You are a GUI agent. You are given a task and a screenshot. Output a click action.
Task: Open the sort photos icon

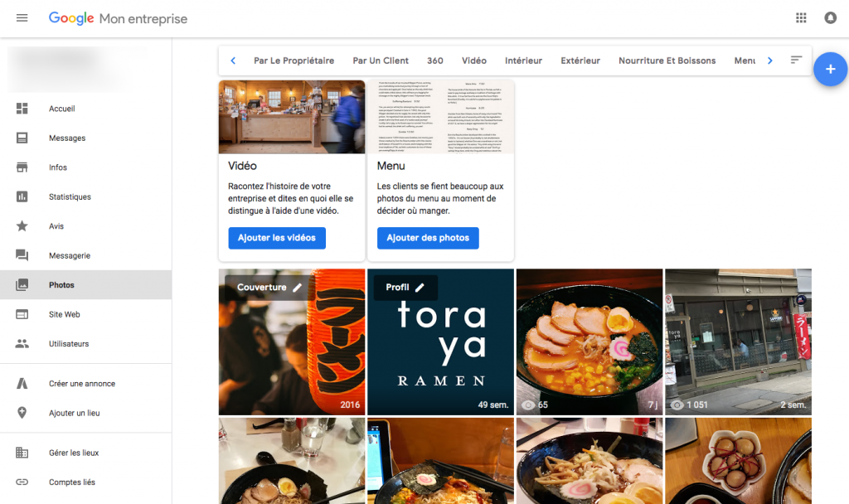click(796, 60)
